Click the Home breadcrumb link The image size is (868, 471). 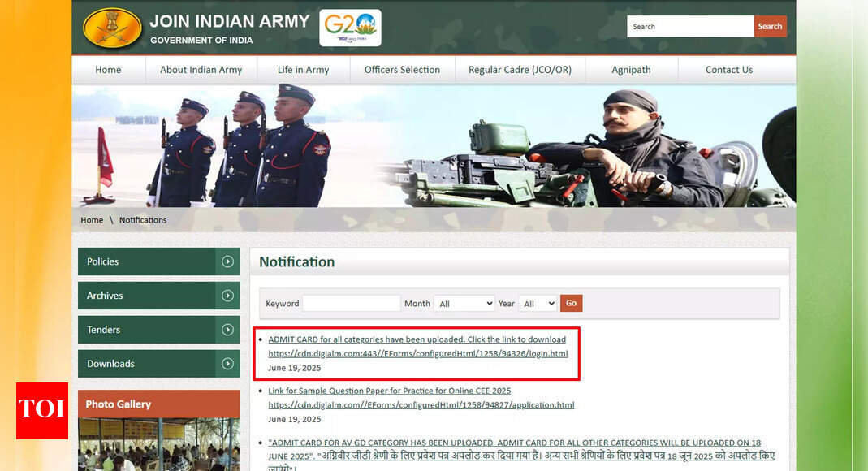(92, 220)
